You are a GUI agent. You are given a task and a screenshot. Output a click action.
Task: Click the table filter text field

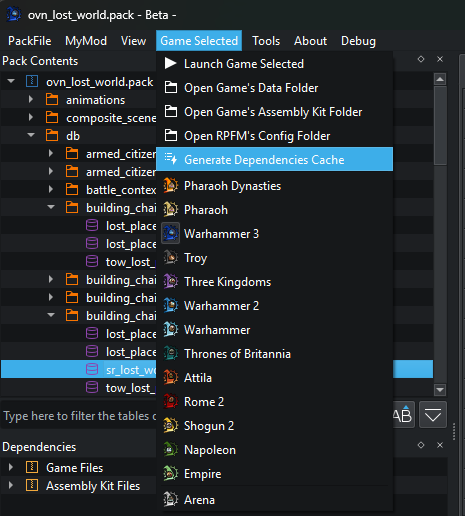tap(79, 416)
